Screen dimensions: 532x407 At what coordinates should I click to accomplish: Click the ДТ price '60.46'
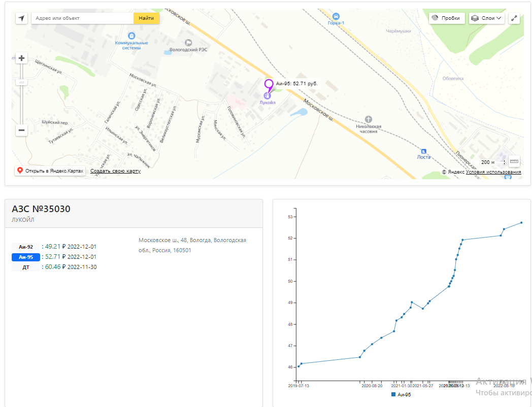click(53, 267)
